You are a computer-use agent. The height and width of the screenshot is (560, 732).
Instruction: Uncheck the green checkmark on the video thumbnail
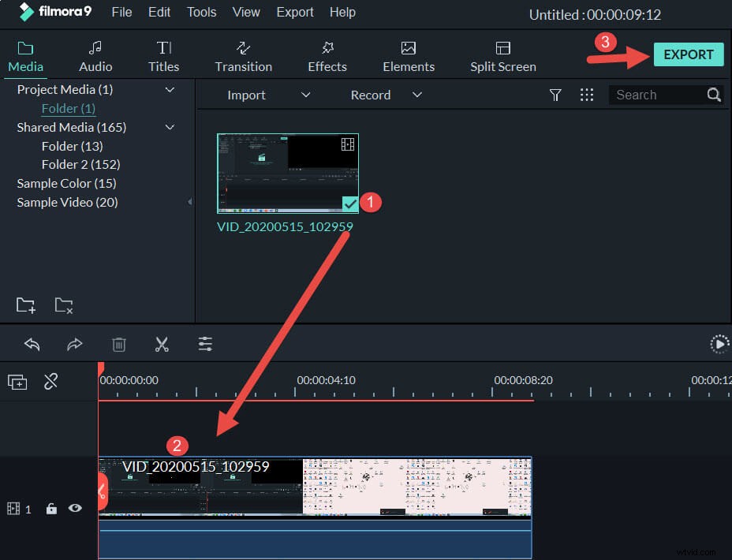[349, 203]
